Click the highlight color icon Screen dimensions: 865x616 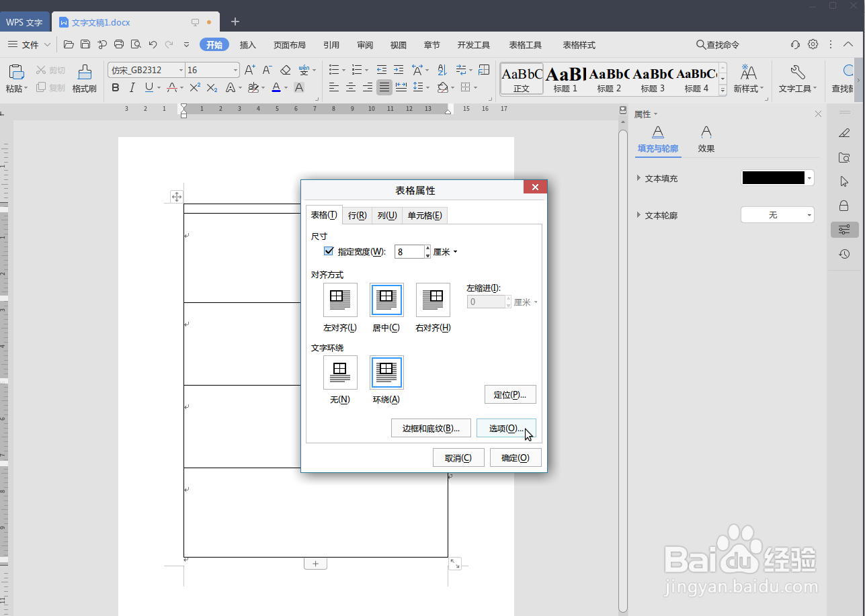click(253, 87)
